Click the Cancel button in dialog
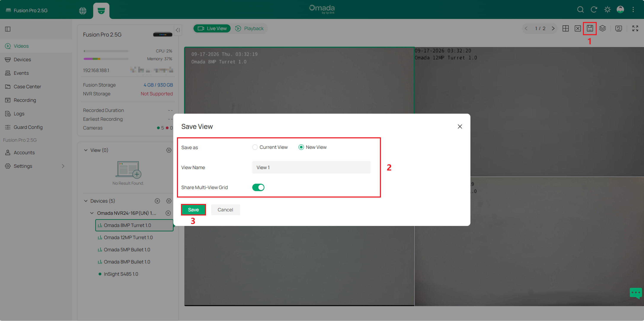This screenshot has height=321, width=644. point(225,210)
